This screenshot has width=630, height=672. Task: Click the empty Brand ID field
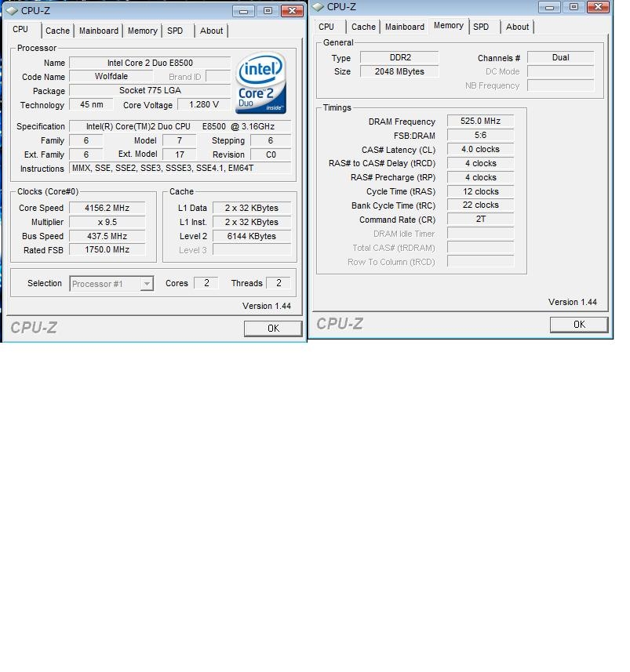pyautogui.click(x=218, y=76)
